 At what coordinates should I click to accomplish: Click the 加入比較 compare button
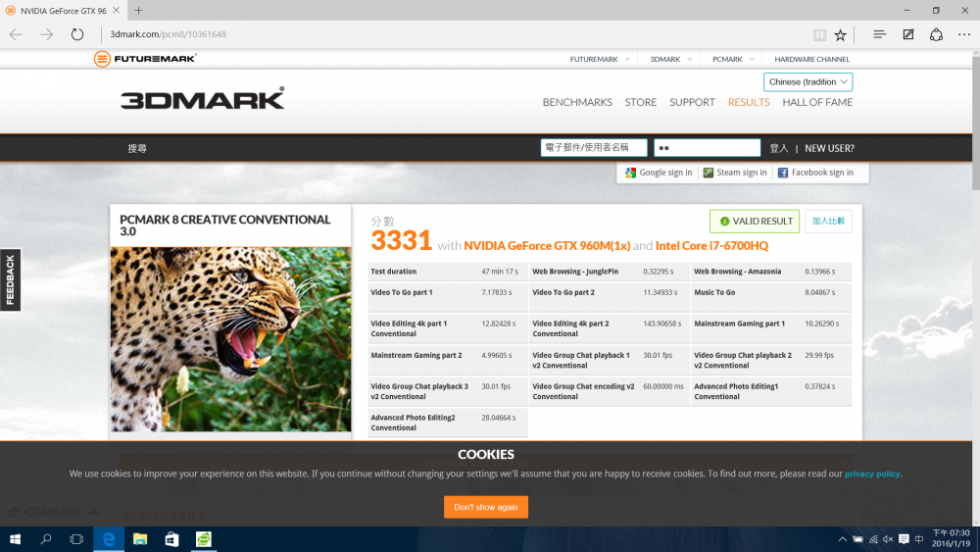(828, 222)
